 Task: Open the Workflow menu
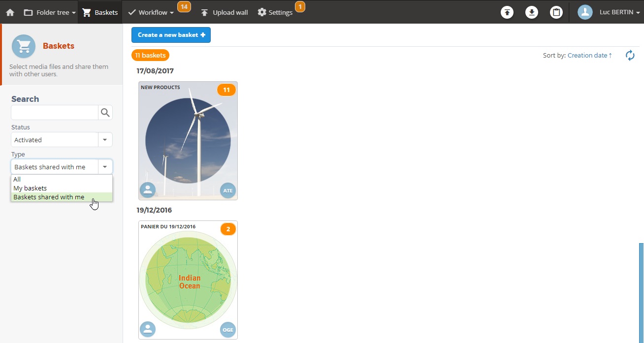pyautogui.click(x=151, y=12)
